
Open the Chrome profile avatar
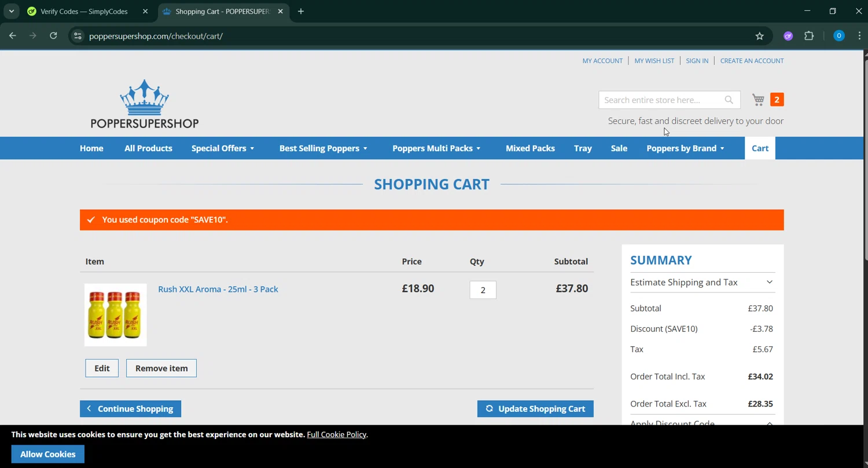tap(838, 36)
